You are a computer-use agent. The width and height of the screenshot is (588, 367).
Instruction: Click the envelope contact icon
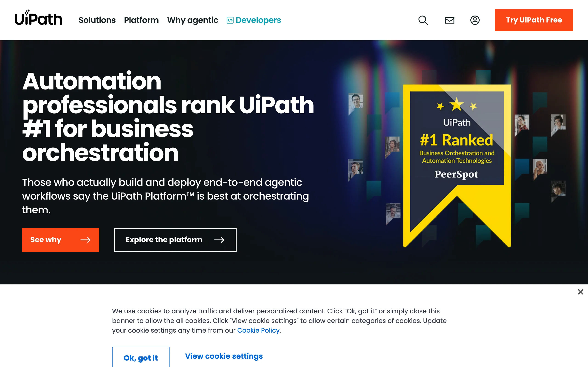pos(449,20)
